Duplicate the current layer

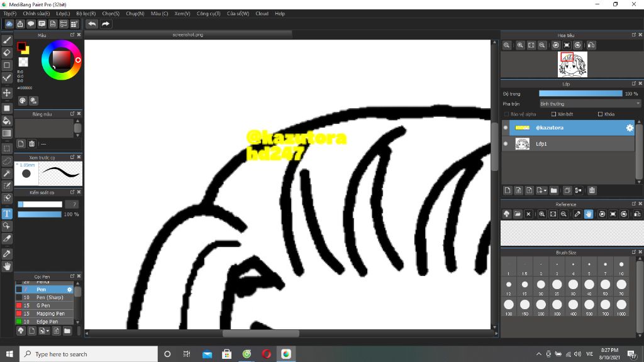pyautogui.click(x=567, y=190)
